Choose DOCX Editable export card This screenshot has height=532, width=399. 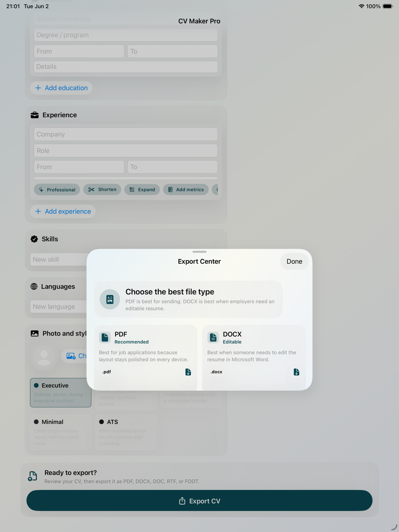click(x=254, y=357)
